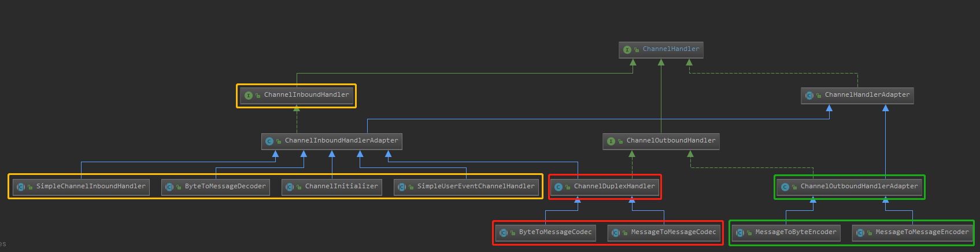The width and height of the screenshot is (980, 252).
Task: Click class icon on ChannelInboundHandlerAdapter
Action: point(269,141)
